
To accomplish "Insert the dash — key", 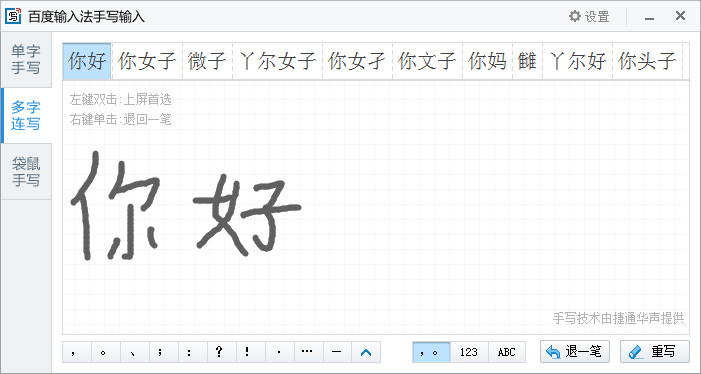I will pyautogui.click(x=337, y=352).
